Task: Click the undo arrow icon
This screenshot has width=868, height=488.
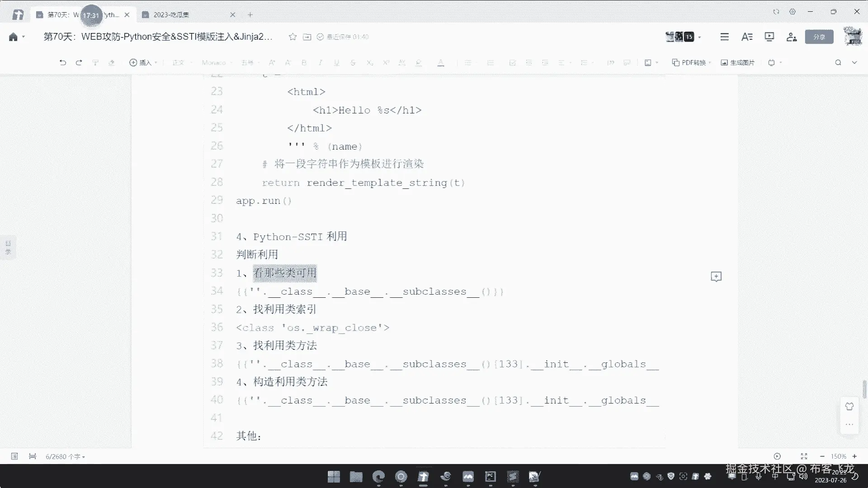Action: point(63,62)
